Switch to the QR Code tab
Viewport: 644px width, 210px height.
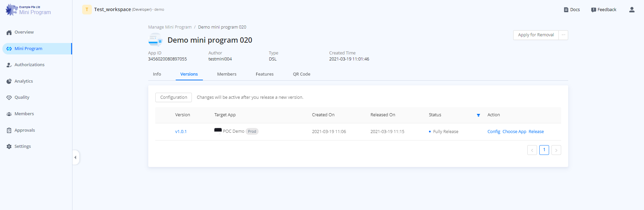(302, 74)
